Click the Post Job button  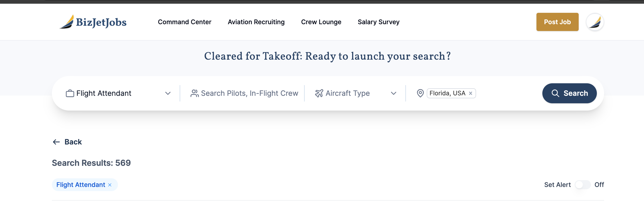pos(557,22)
